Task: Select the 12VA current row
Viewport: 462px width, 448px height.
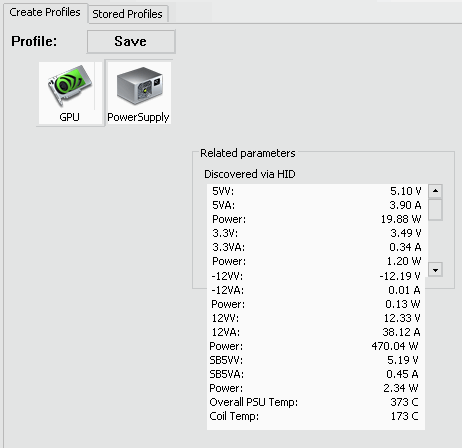Action: 316,332
